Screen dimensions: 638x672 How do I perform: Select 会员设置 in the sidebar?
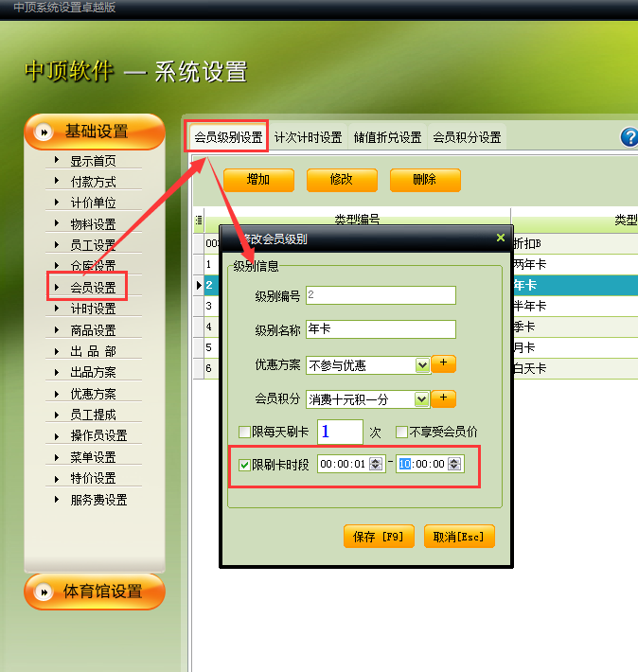93,288
